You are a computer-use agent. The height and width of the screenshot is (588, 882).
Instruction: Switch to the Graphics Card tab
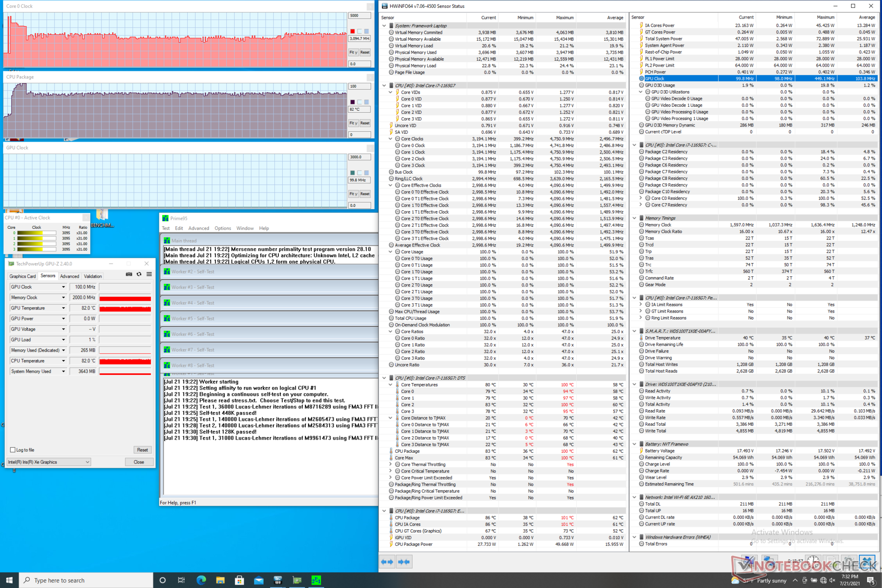(23, 276)
